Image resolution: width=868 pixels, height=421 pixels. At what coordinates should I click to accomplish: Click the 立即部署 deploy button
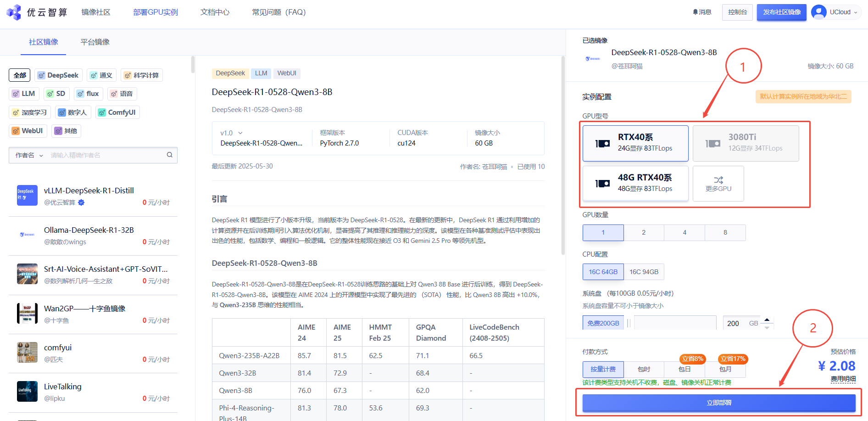[719, 403]
